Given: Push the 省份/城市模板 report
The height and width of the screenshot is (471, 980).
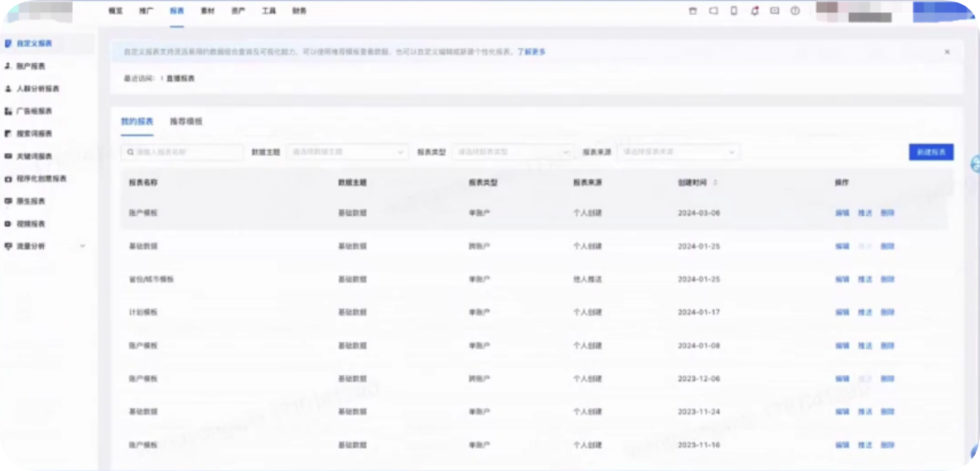Looking at the screenshot, I should tap(865, 279).
